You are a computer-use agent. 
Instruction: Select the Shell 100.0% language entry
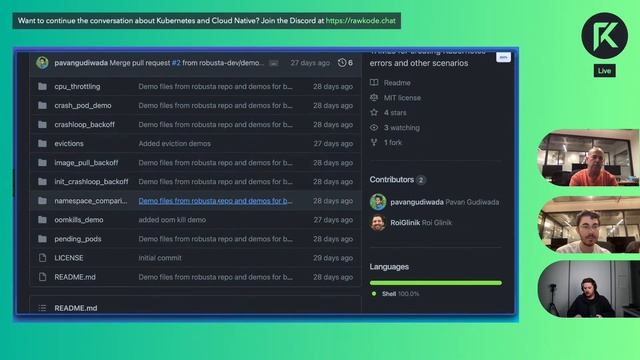396,294
